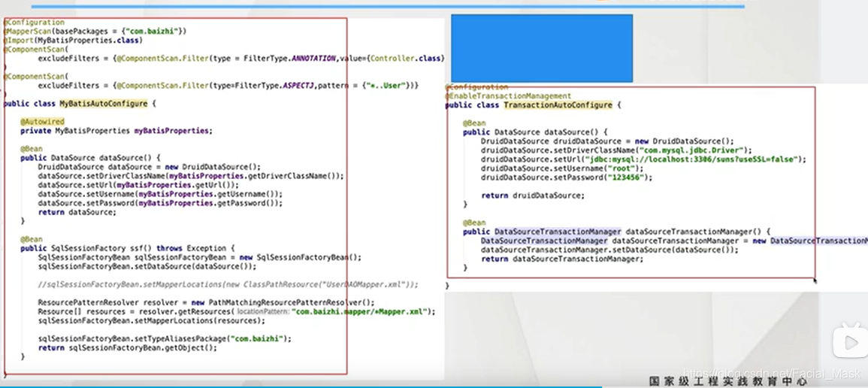Select the TransactionAutoConfigure class name
868x388 pixels.
coord(558,105)
